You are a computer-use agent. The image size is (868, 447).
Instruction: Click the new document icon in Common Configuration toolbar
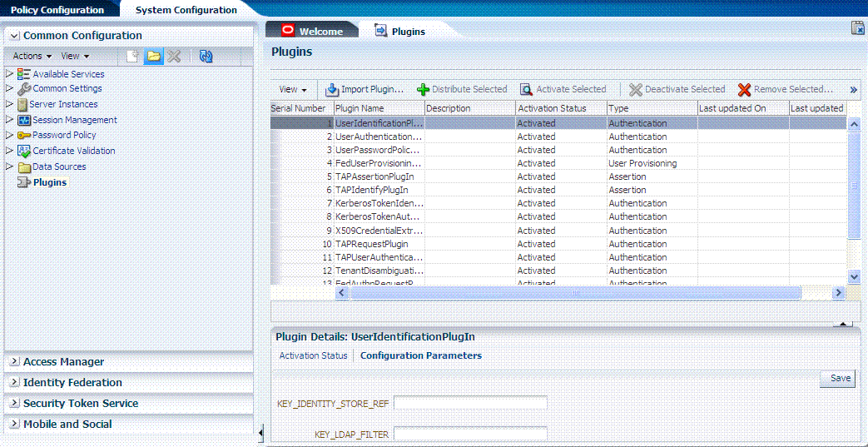(132, 56)
